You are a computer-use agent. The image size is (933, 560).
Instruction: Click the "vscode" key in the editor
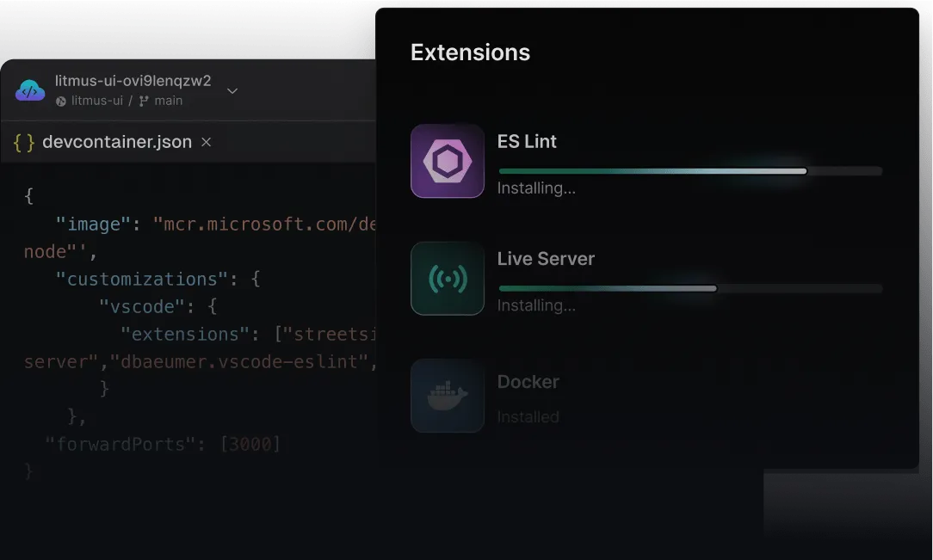142,307
